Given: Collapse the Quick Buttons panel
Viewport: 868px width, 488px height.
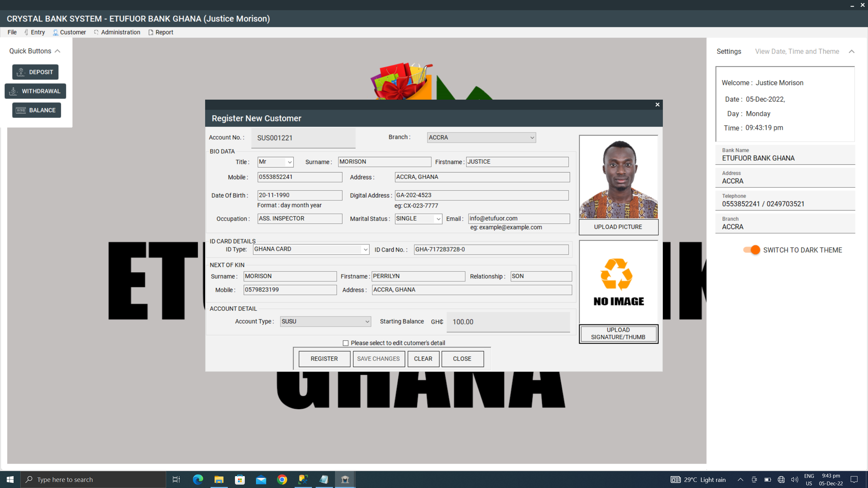Looking at the screenshot, I should 58,51.
